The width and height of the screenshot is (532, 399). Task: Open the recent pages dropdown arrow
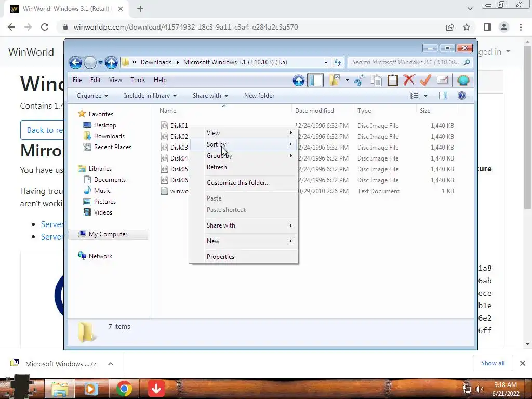[100, 62]
